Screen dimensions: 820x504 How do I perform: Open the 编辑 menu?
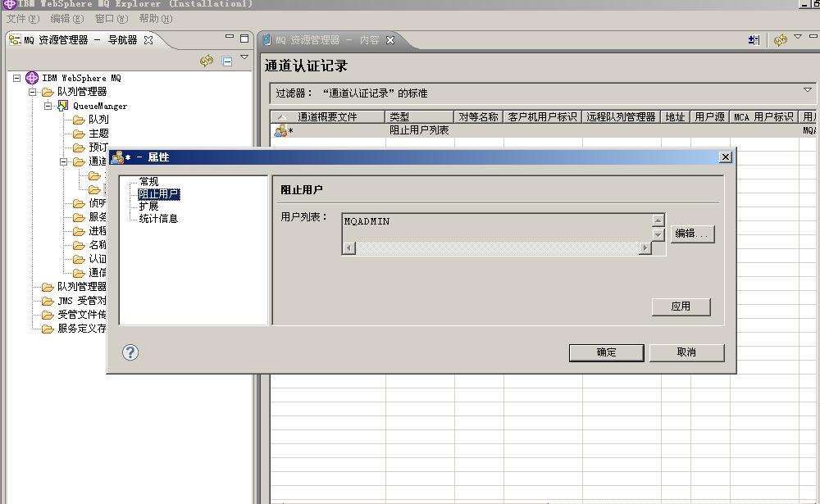pos(67,19)
